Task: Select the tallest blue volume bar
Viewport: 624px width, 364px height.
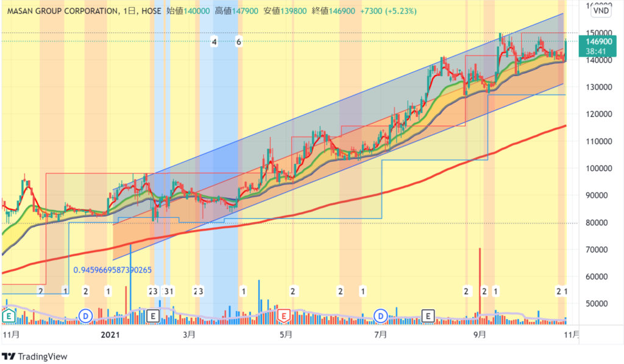Action: (x=130, y=284)
